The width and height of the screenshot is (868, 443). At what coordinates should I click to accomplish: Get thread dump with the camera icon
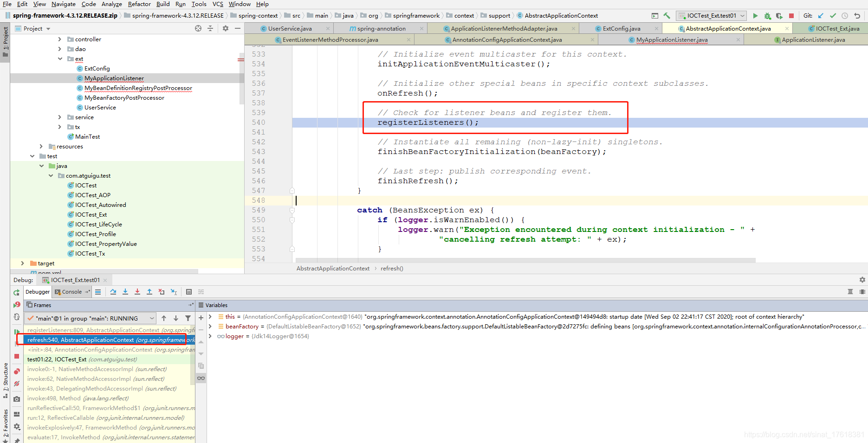17,399
